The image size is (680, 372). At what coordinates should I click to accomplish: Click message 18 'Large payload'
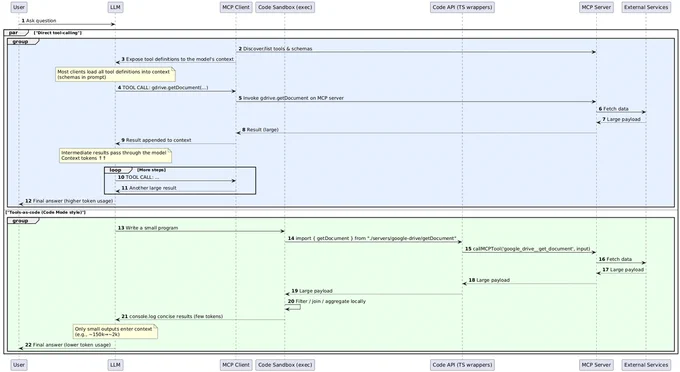[x=489, y=281]
